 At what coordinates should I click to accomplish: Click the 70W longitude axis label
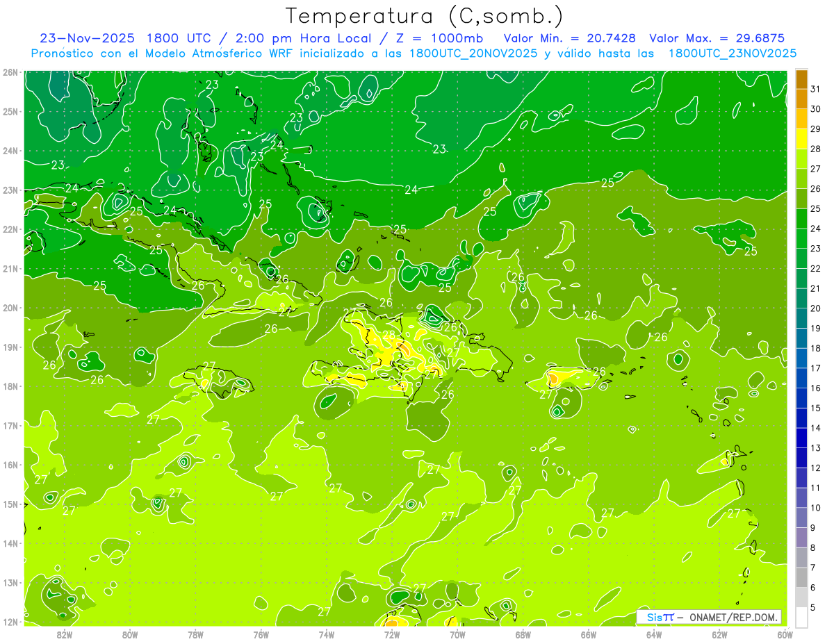[x=457, y=634]
